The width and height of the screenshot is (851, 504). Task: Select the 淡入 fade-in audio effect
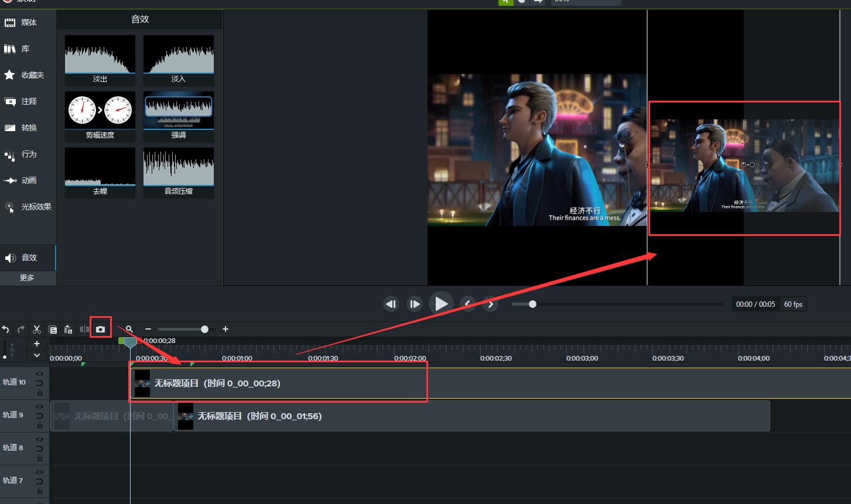coord(179,60)
